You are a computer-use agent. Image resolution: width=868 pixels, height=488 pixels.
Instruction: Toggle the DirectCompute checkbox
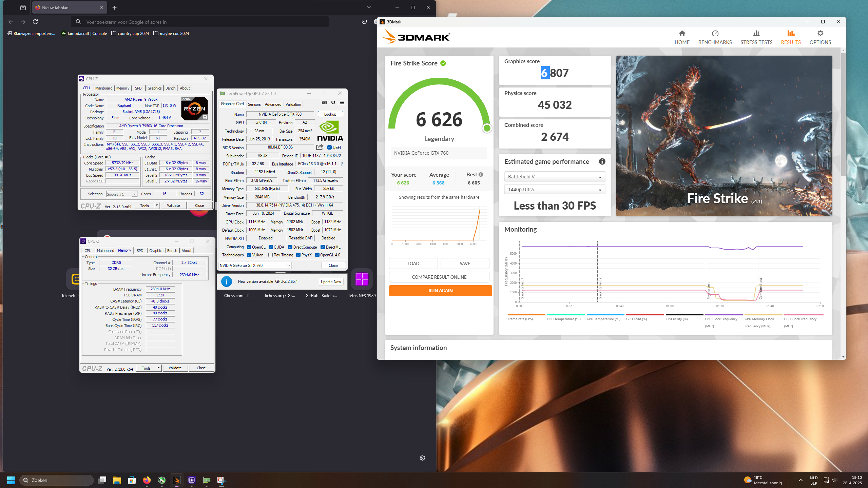[x=290, y=247]
